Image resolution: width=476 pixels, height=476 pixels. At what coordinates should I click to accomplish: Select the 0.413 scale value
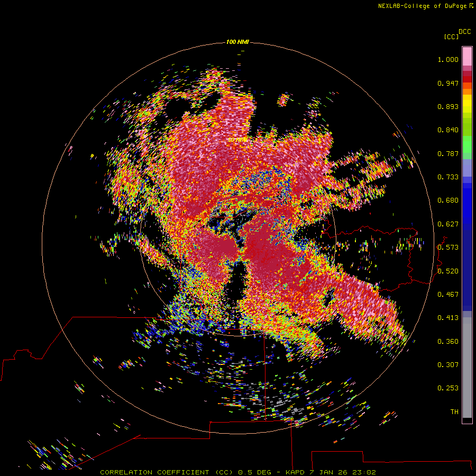[x=448, y=318]
